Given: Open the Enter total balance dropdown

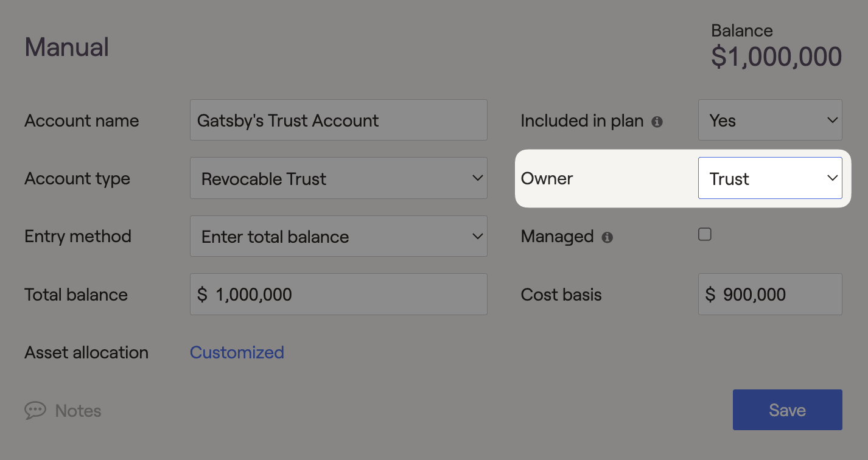Looking at the screenshot, I should [x=338, y=236].
